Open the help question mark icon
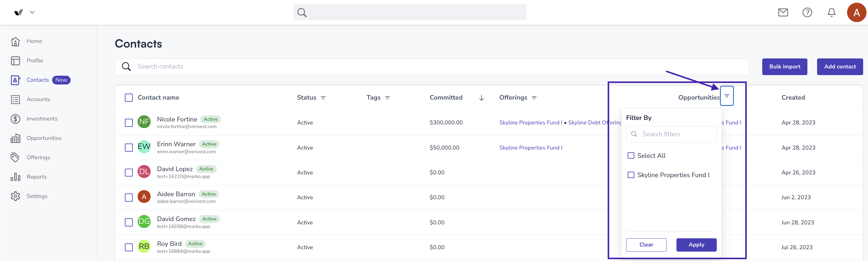Viewport: 868px width, 261px height. [807, 12]
